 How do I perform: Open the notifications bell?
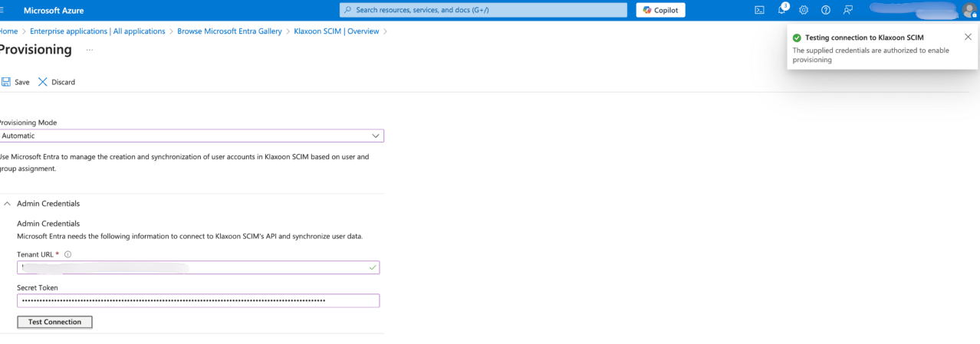click(x=781, y=10)
